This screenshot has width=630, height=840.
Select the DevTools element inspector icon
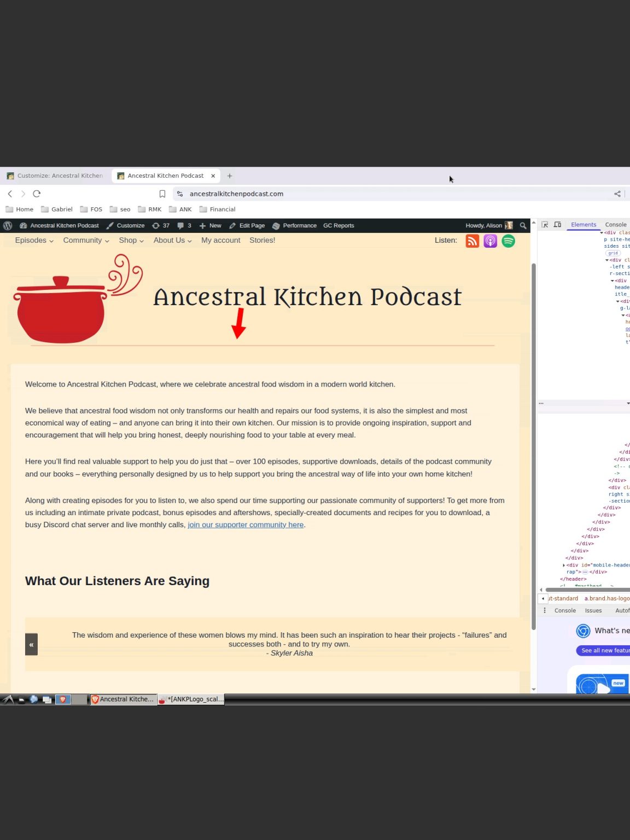coord(545,225)
